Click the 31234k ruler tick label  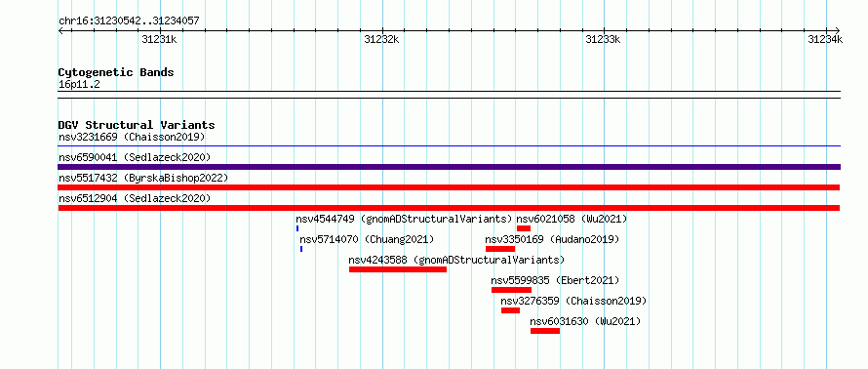825,39
